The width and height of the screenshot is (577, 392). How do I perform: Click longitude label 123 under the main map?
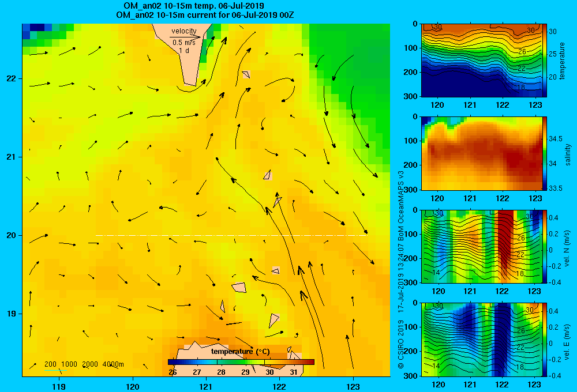[x=353, y=386]
